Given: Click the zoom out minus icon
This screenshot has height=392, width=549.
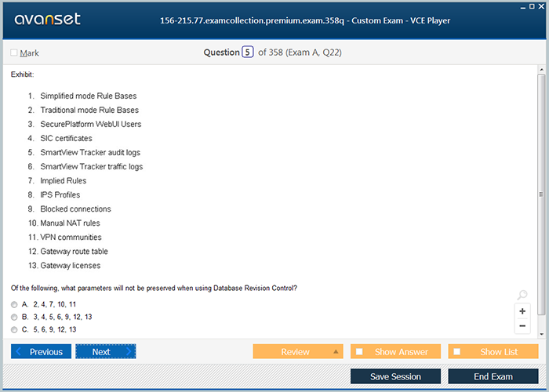Looking at the screenshot, I should 522,325.
